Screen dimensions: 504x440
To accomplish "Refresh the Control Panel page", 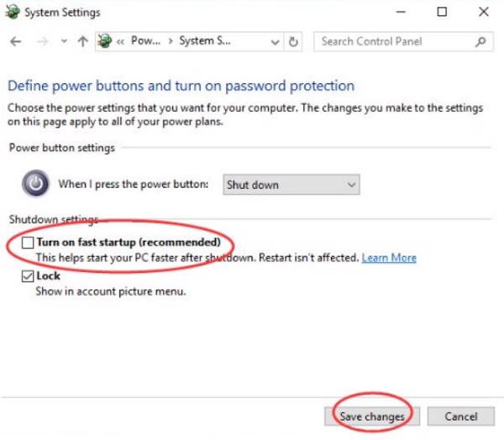I will [293, 41].
